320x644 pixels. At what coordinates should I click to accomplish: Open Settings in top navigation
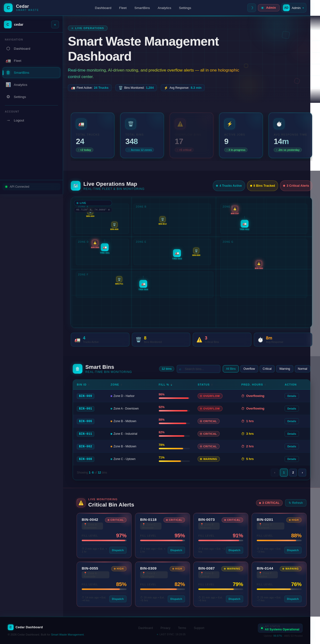coord(185,8)
